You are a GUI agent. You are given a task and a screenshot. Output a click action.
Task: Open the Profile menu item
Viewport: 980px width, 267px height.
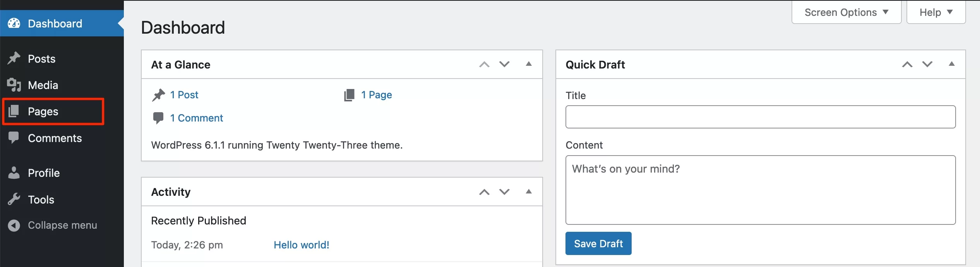click(x=62, y=173)
